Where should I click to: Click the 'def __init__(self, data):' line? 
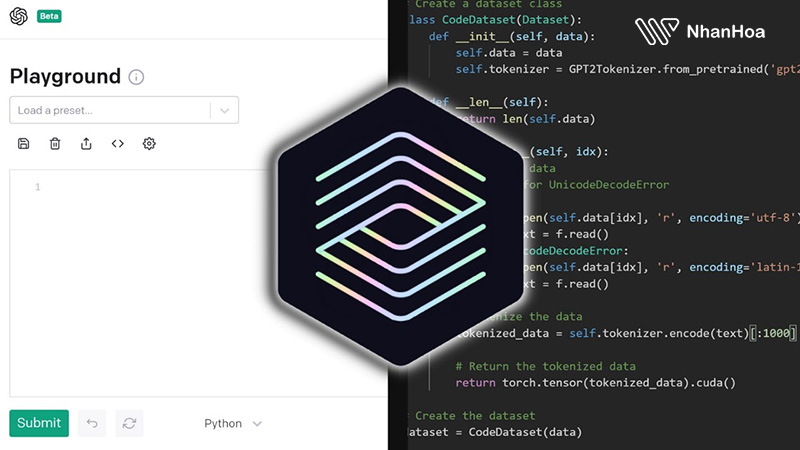coord(512,37)
